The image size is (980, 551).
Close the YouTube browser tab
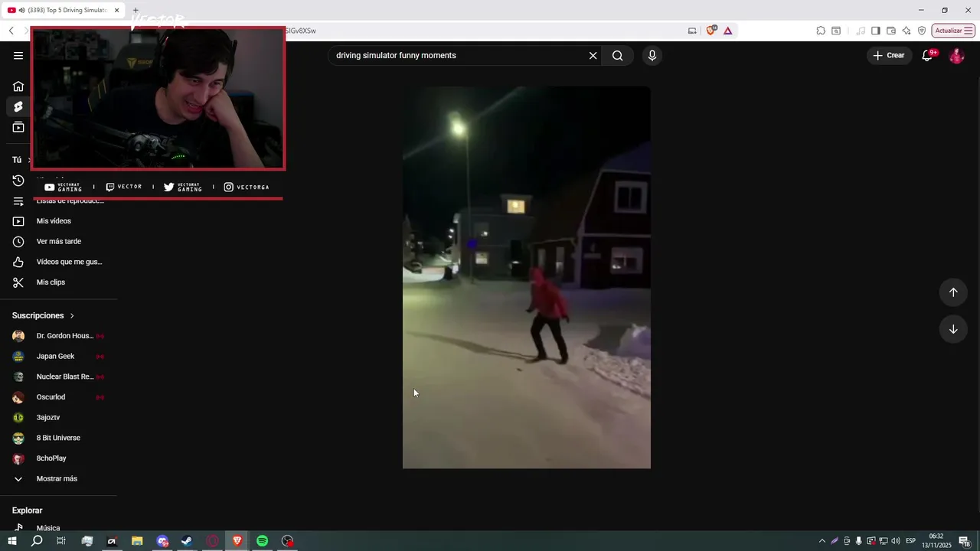(116, 11)
